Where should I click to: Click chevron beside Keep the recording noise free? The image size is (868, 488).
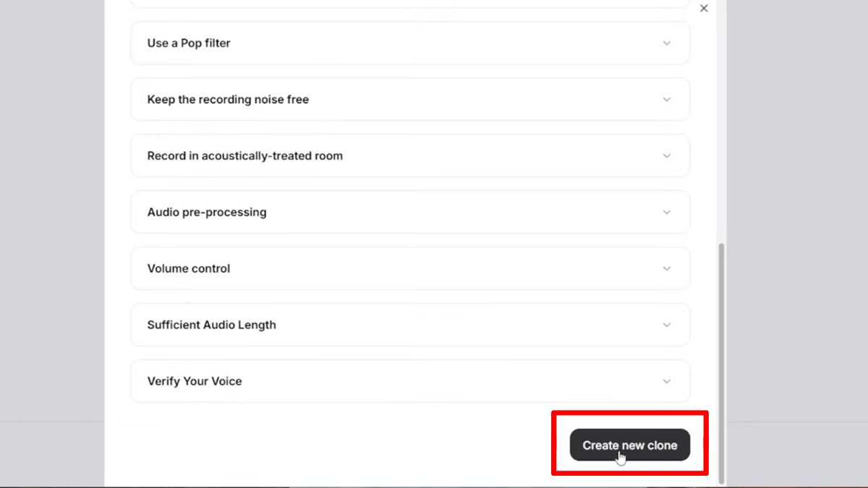click(667, 100)
